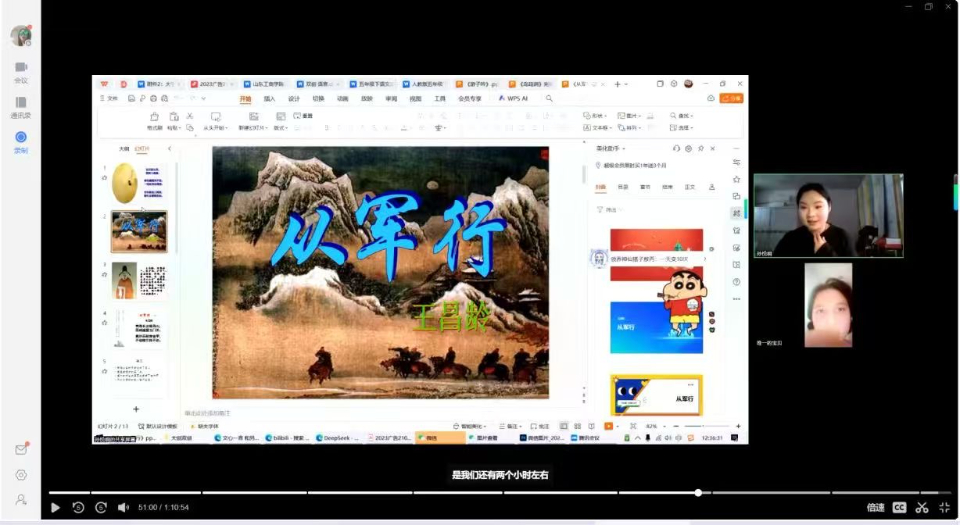960x525 pixels.
Task: Zoom in with the plus zoom button
Action: (738, 426)
